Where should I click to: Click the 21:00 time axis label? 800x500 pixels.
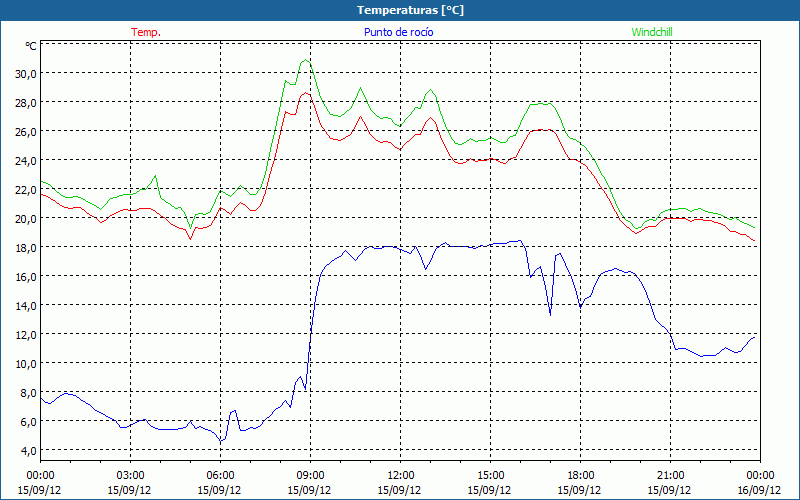(x=670, y=476)
